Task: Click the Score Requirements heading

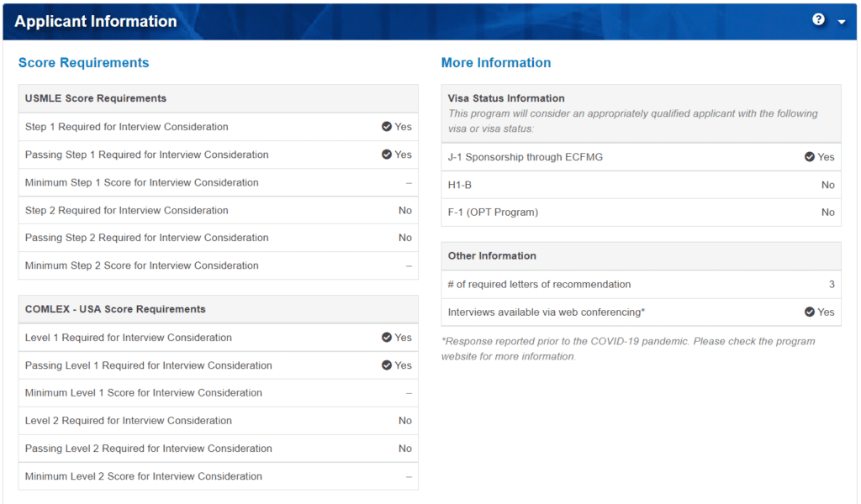Action: [x=83, y=63]
